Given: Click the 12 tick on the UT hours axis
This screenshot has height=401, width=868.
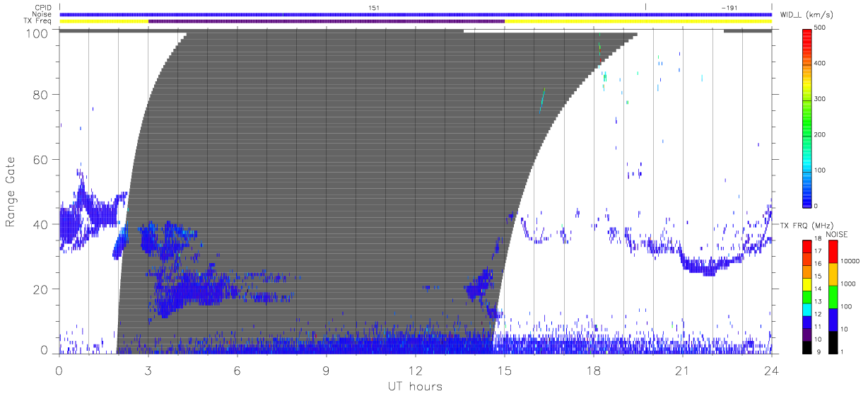Looking at the screenshot, I should tap(416, 370).
